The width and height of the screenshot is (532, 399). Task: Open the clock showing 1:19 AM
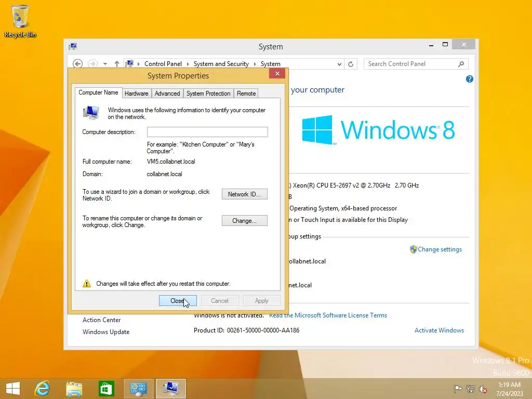509,389
